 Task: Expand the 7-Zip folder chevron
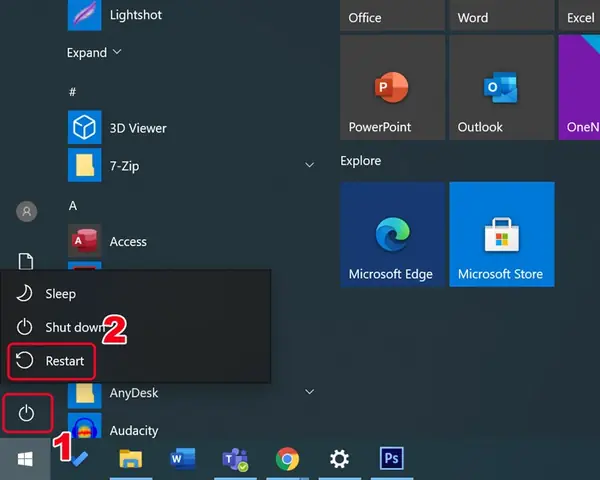(309, 165)
